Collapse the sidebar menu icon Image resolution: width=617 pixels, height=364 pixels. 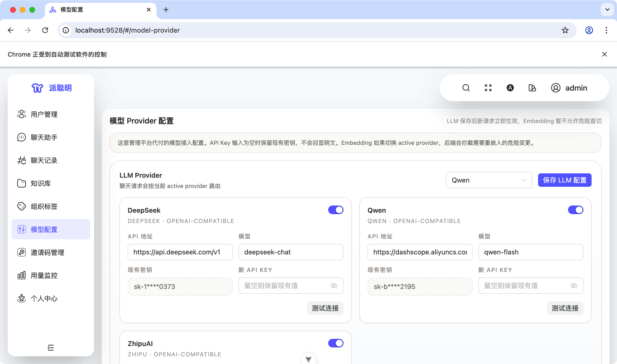tap(51, 347)
